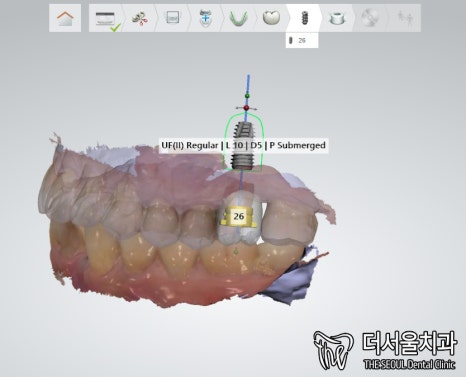This screenshot has height=377, width=466.
Task: Select the white virtual crown on tooth 26
Action: click(x=238, y=218)
